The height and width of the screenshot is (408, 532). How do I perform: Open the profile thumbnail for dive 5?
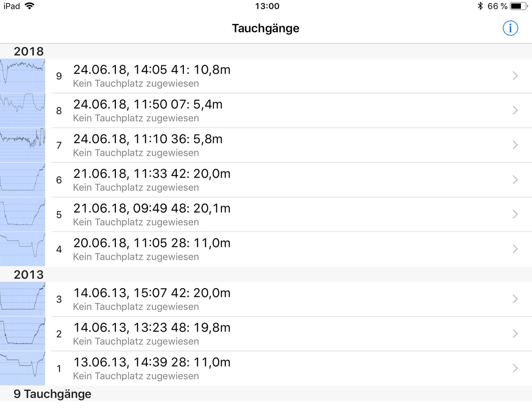[x=22, y=214]
